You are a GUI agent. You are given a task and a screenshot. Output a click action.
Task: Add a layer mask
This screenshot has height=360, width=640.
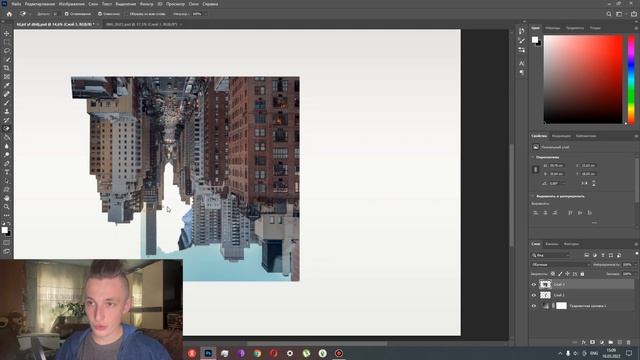tap(593, 342)
